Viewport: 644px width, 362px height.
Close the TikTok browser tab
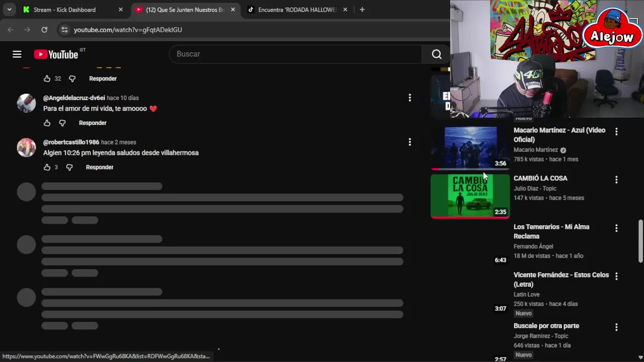coord(346,10)
